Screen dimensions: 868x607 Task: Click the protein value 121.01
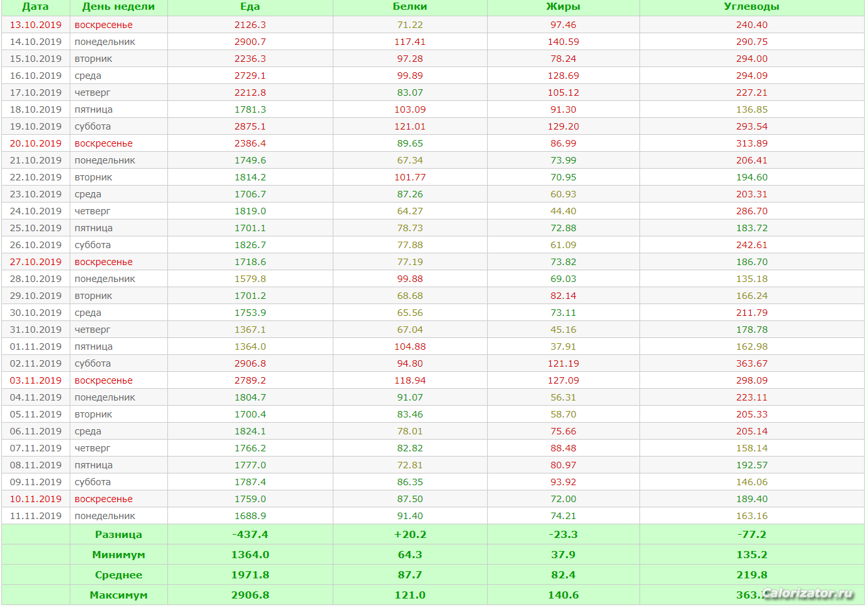(410, 126)
